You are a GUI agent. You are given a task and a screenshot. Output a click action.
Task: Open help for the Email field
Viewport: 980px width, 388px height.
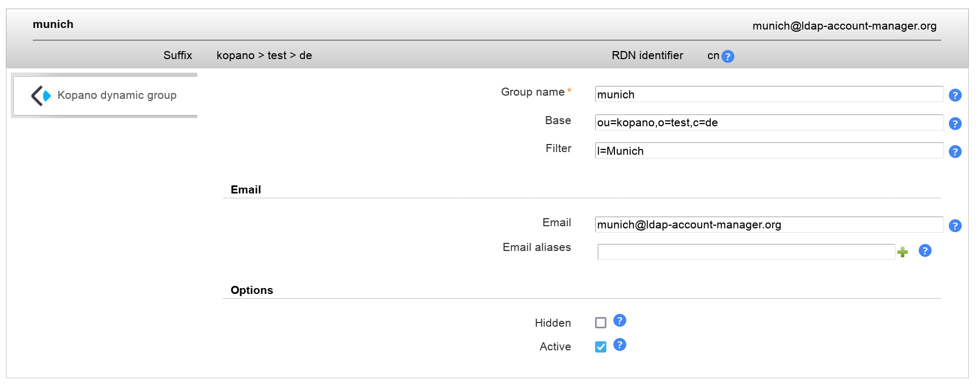pos(955,226)
